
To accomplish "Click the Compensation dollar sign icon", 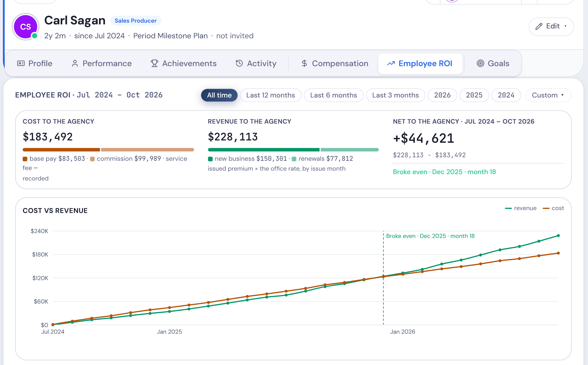I will [304, 63].
